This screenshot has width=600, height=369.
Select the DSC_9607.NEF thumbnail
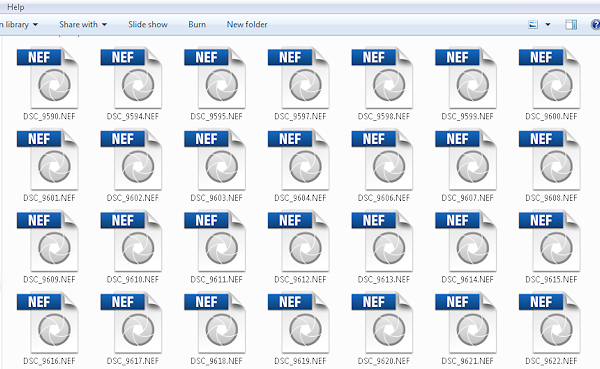[x=466, y=159]
